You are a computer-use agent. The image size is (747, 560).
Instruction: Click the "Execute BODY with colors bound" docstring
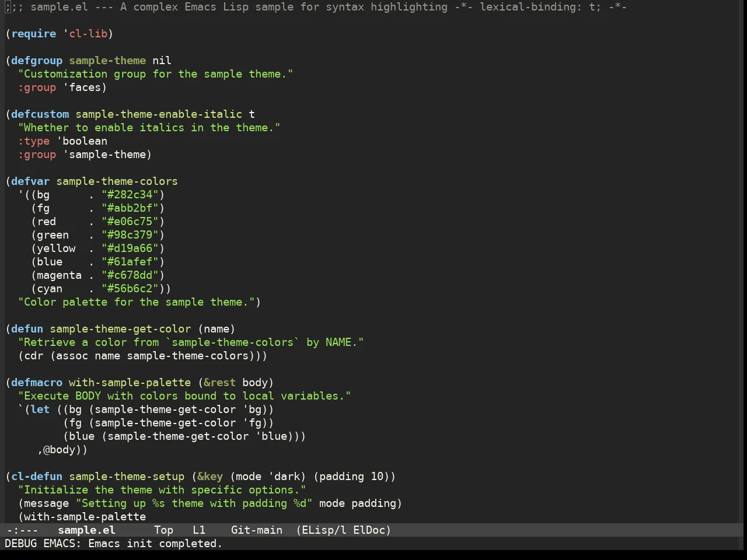(184, 396)
